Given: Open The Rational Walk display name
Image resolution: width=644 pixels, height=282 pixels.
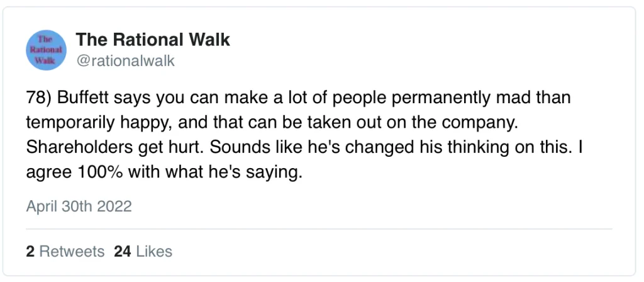Looking at the screenshot, I should pyautogui.click(x=153, y=40).
